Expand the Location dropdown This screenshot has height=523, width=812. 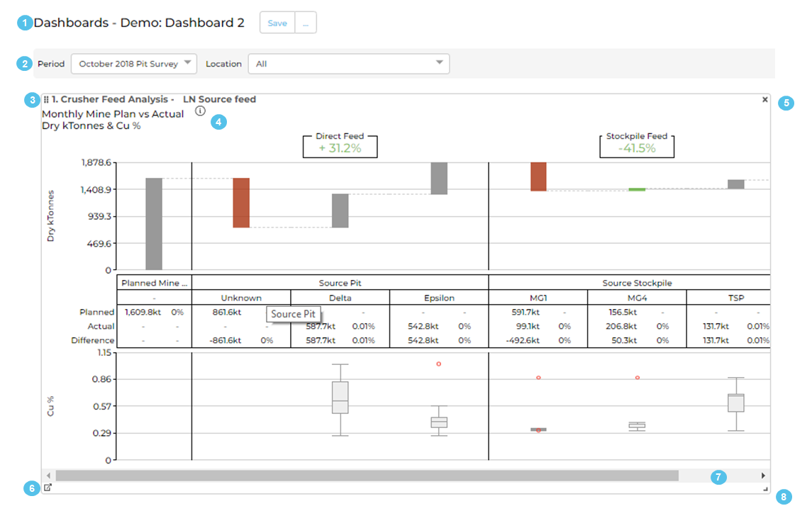pos(348,64)
